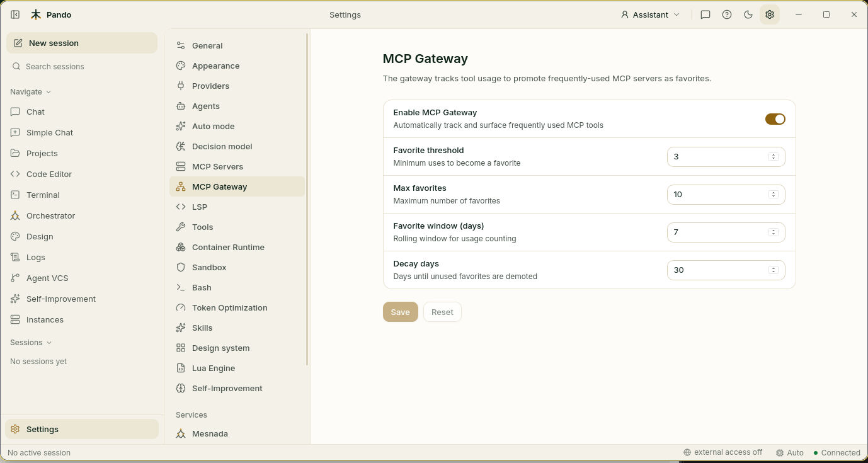Select the Providers settings section
868x463 pixels.
click(x=237, y=86)
